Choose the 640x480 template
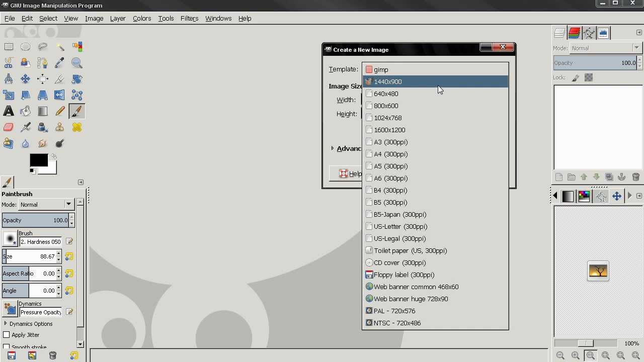Screen dimensions: 644x362 click(435, 94)
